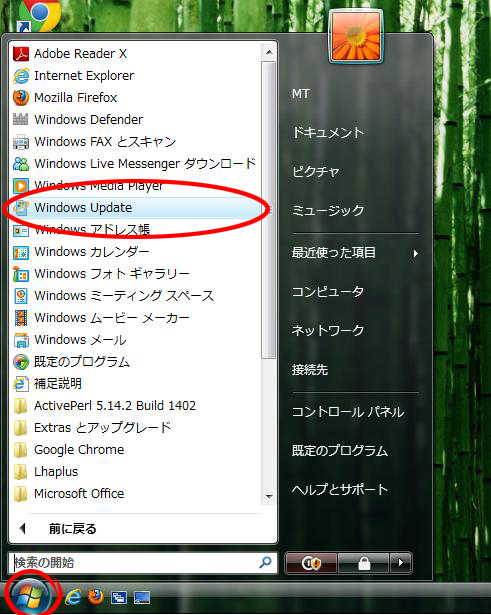The image size is (491, 615).
Task: Click the Start orb button
Action: pos(31,595)
